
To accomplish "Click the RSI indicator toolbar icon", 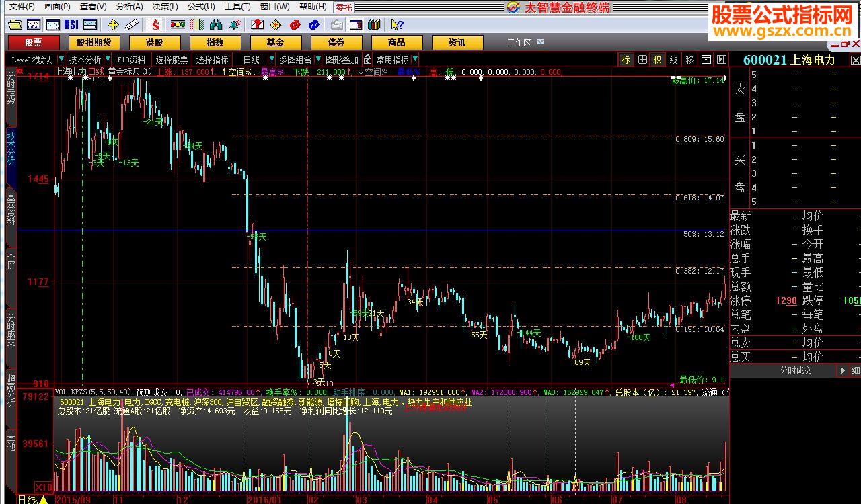I will click(x=71, y=25).
